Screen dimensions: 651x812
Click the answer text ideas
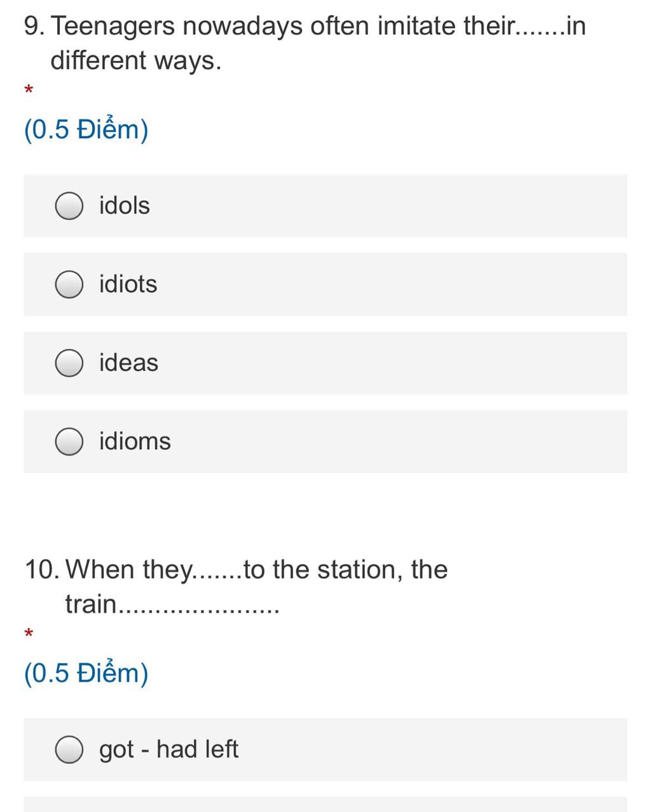(x=128, y=363)
